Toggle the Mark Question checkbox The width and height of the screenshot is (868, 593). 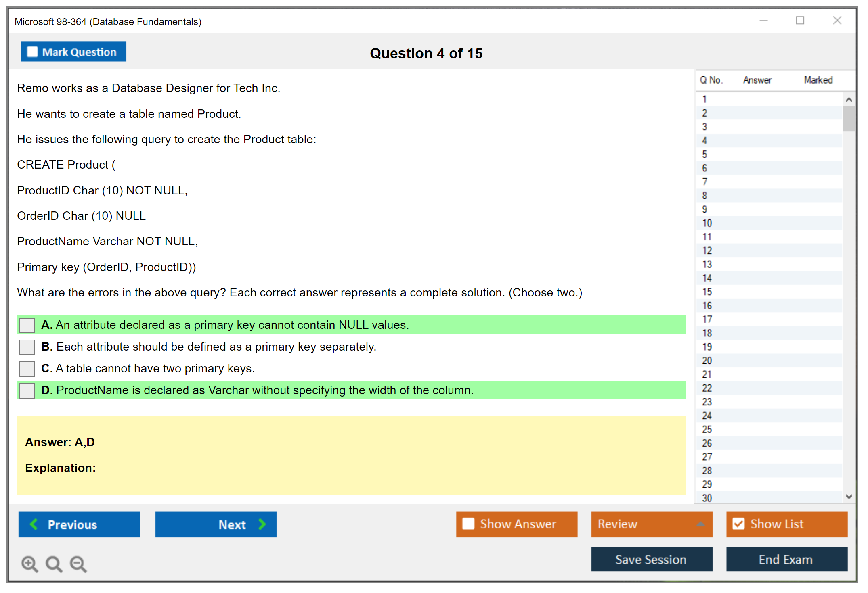coord(32,52)
